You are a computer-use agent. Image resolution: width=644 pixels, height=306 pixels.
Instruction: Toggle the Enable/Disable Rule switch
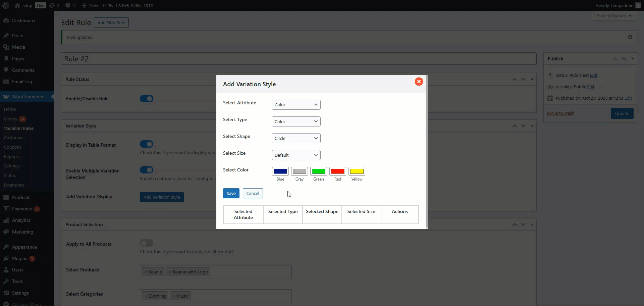tap(147, 99)
